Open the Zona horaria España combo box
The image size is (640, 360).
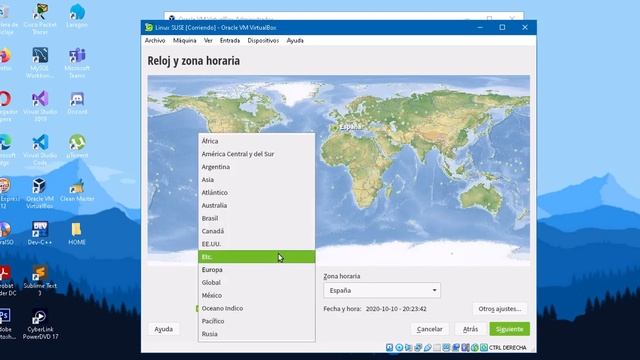pyautogui.click(x=382, y=290)
